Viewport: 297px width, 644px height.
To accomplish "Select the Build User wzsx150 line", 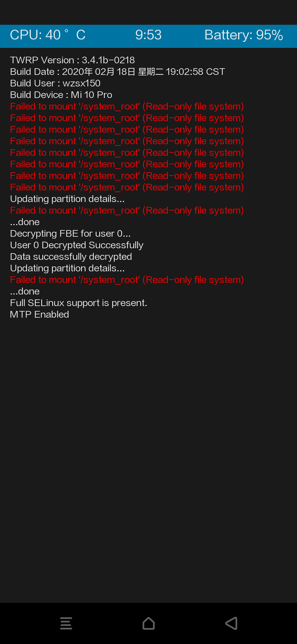I will (x=55, y=83).
